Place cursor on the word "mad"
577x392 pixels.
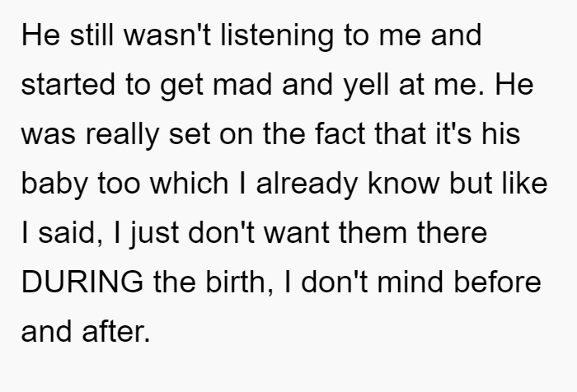(x=242, y=85)
